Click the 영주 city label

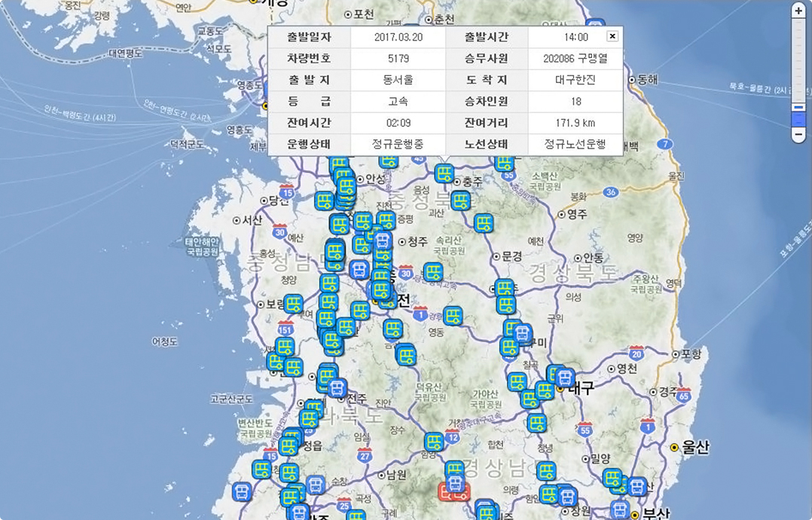(x=576, y=214)
